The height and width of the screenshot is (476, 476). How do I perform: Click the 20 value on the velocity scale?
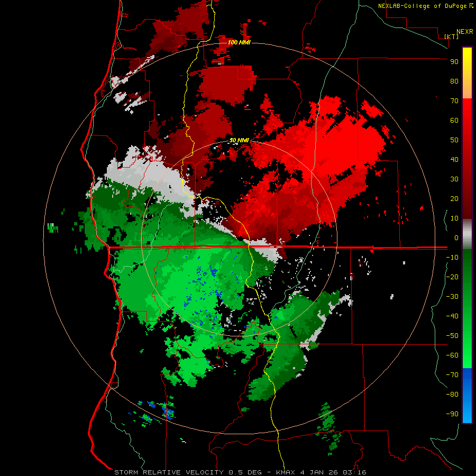click(454, 198)
